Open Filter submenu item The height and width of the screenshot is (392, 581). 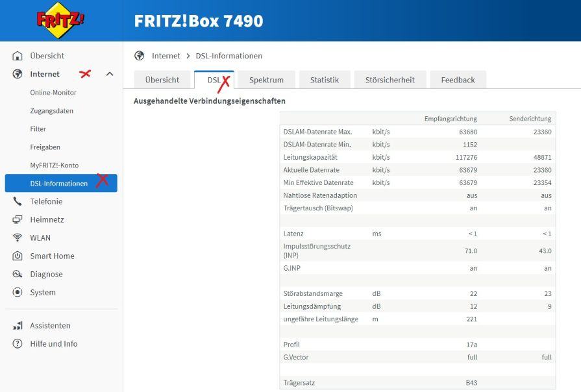[x=38, y=129]
